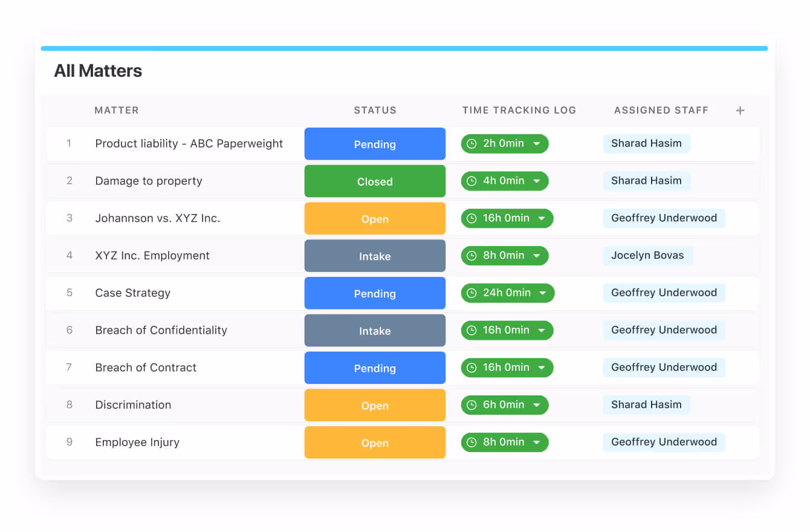Click the plus icon to add a column

pyautogui.click(x=740, y=111)
